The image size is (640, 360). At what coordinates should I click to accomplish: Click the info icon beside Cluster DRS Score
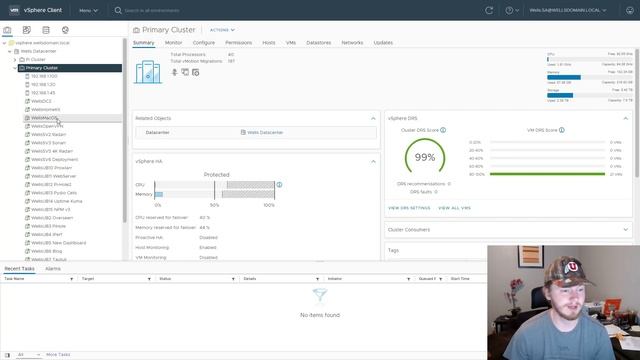click(443, 130)
